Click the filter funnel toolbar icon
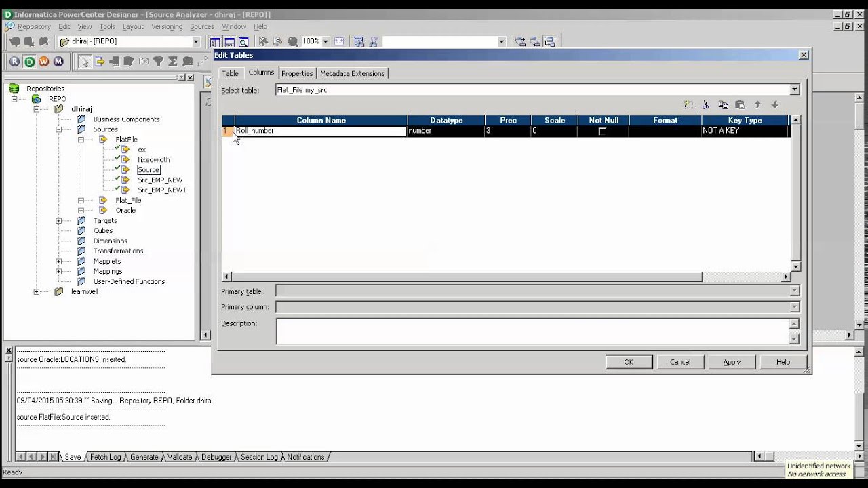Screen dimensions: 868x488 pos(158,62)
